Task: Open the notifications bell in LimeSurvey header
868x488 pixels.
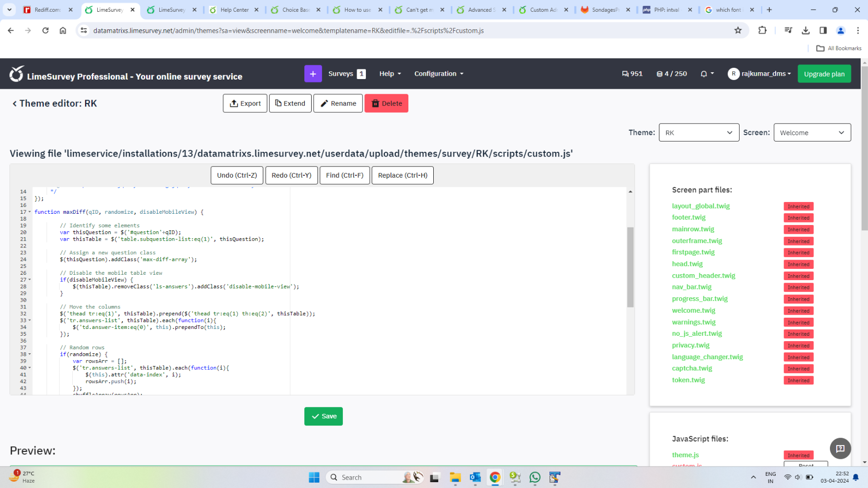Action: click(707, 74)
